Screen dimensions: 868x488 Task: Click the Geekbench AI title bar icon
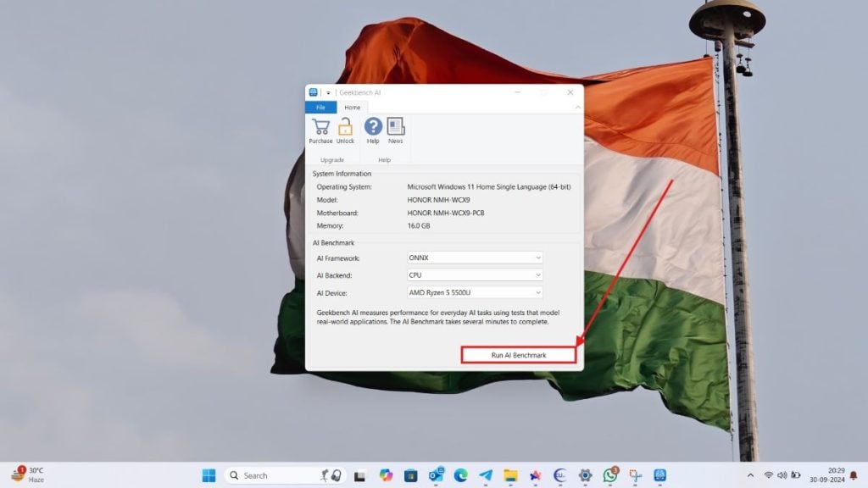click(314, 92)
